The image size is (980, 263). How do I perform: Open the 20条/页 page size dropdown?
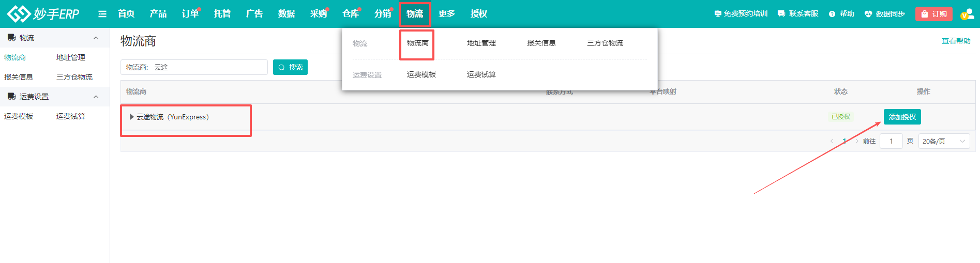tap(944, 141)
